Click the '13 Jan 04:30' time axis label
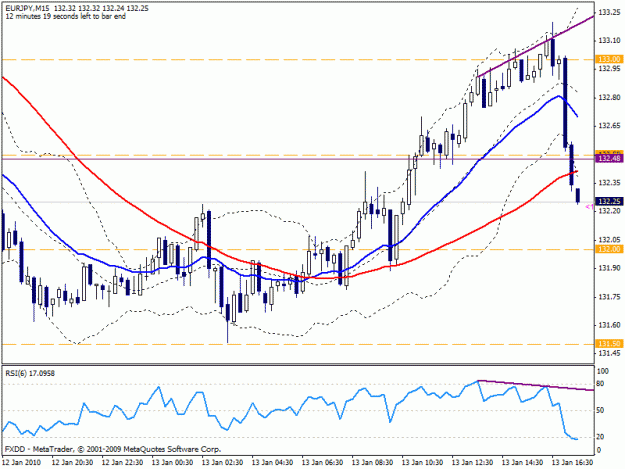Image resolution: width=625 pixels, height=469 pixels. point(272,462)
